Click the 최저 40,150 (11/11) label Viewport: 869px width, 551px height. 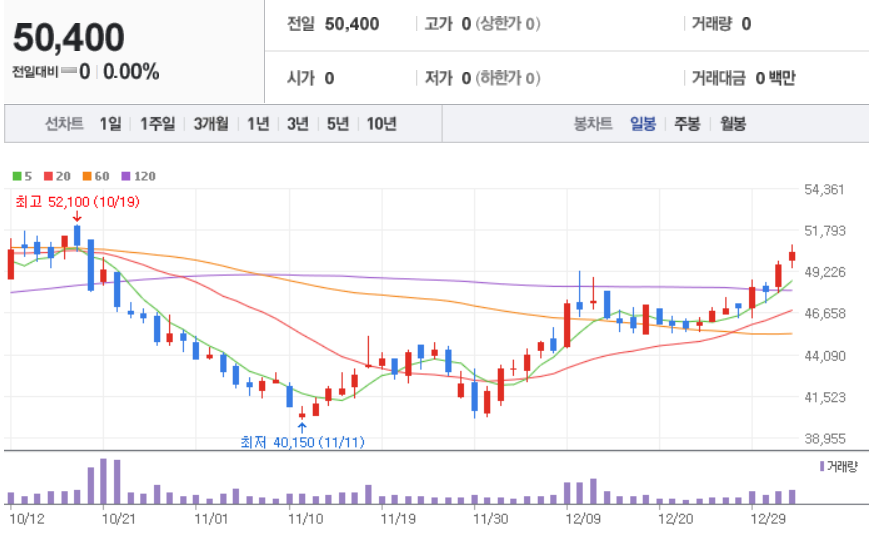[x=303, y=442]
